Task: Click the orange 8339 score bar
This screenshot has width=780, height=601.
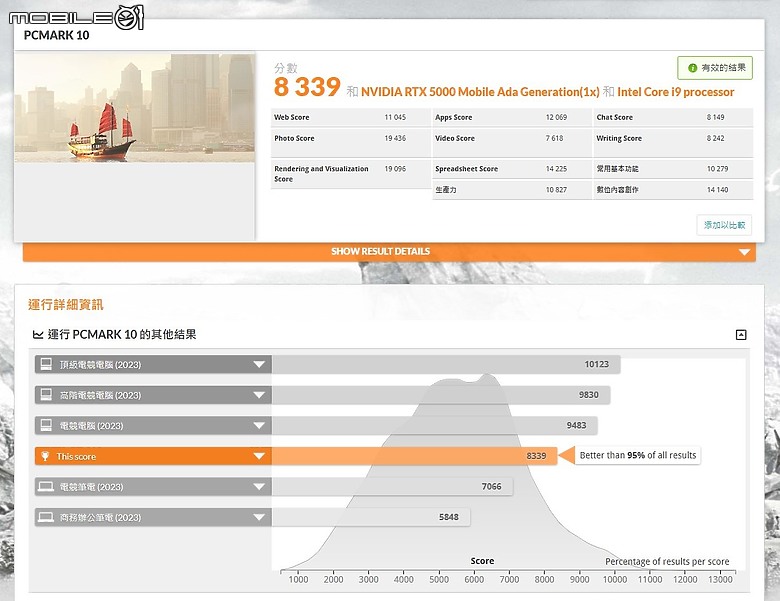Action: (414, 456)
